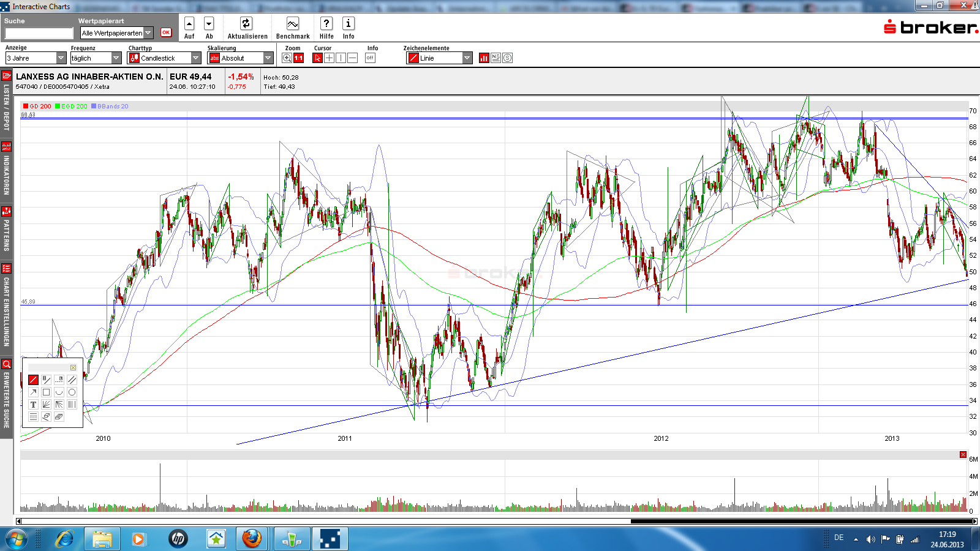Toggle the circled S display icon
Image resolution: width=980 pixels, height=551 pixels.
click(x=507, y=58)
